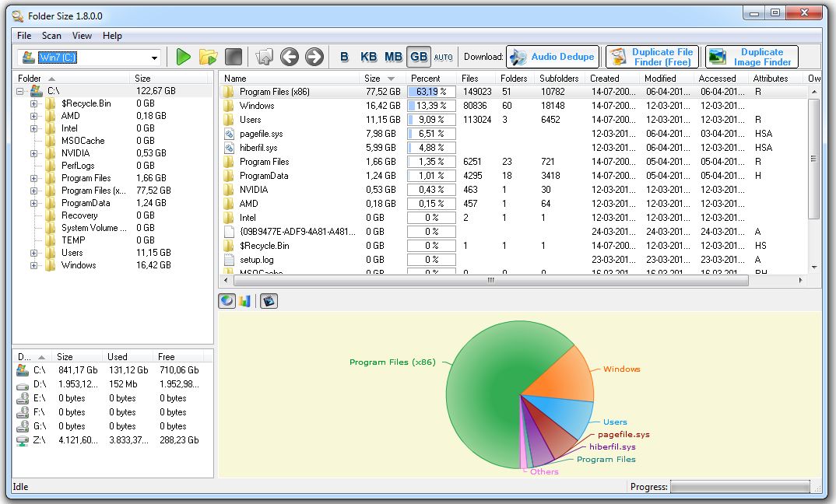Image resolution: width=836 pixels, height=504 pixels.
Task: Enable AUTO size unit mode
Action: 443,57
